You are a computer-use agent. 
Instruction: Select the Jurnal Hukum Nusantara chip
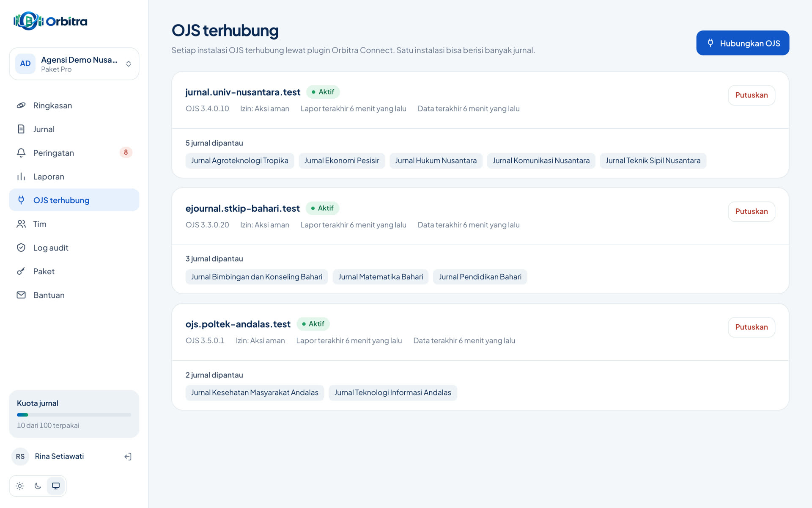pyautogui.click(x=436, y=161)
